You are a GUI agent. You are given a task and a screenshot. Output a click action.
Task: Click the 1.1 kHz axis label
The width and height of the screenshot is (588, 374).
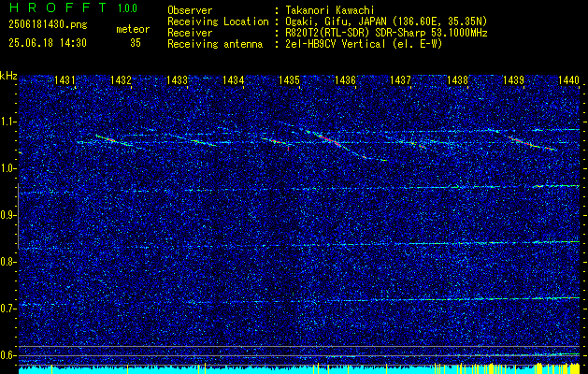8,122
